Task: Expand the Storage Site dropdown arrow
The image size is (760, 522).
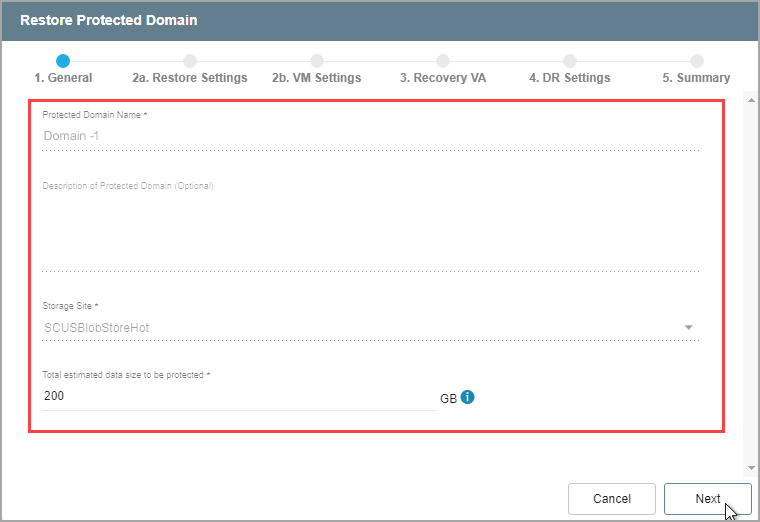Action: [x=688, y=328]
